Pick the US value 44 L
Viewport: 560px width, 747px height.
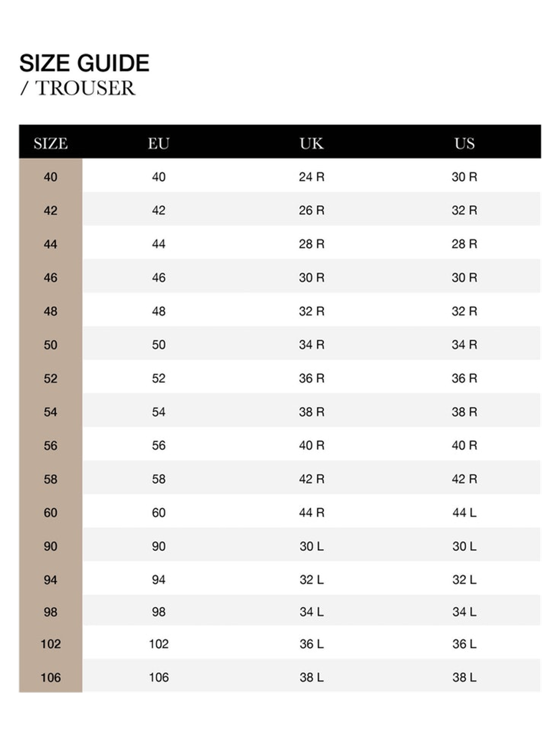click(x=464, y=513)
